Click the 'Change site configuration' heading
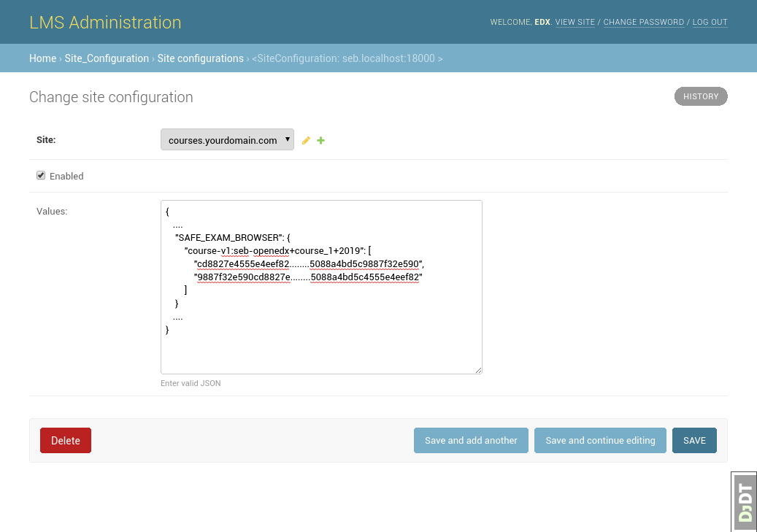Viewport: 757px width, 532px height. tap(111, 97)
